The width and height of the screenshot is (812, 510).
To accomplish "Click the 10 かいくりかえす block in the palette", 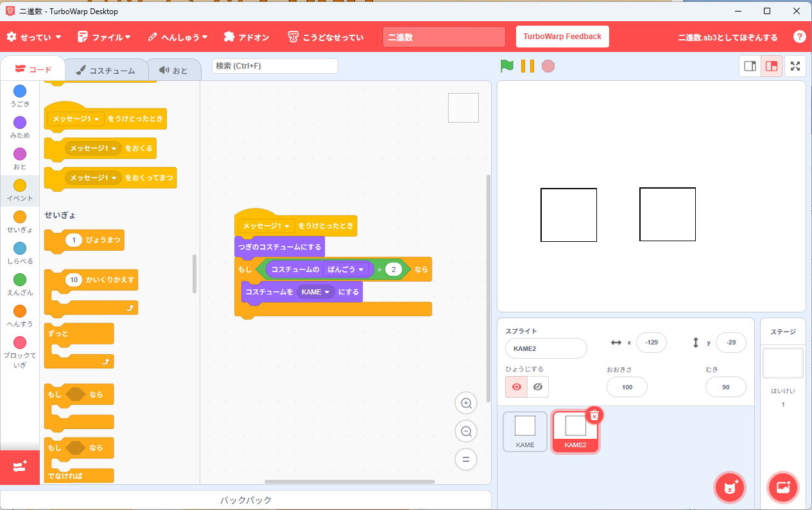I will tap(91, 292).
